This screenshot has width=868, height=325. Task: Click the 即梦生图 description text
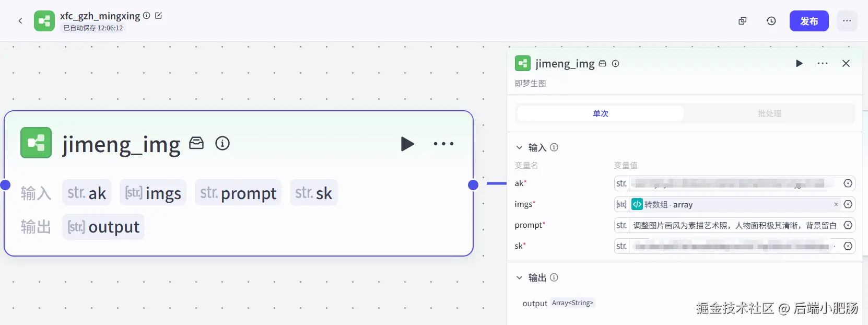click(x=530, y=83)
